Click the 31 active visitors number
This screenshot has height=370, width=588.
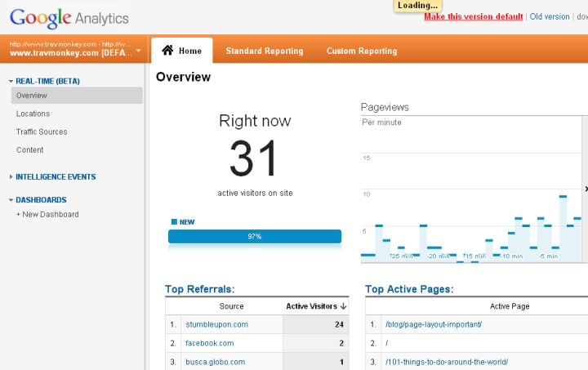(x=254, y=158)
